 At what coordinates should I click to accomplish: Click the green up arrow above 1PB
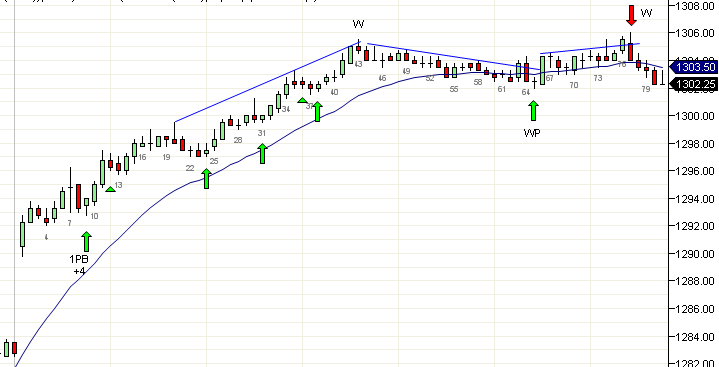pos(86,242)
